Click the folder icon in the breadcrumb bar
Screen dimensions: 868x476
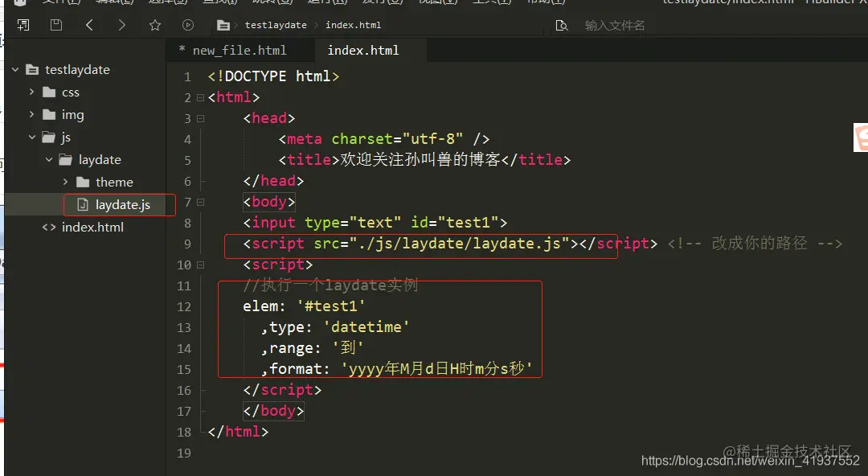[x=223, y=26]
